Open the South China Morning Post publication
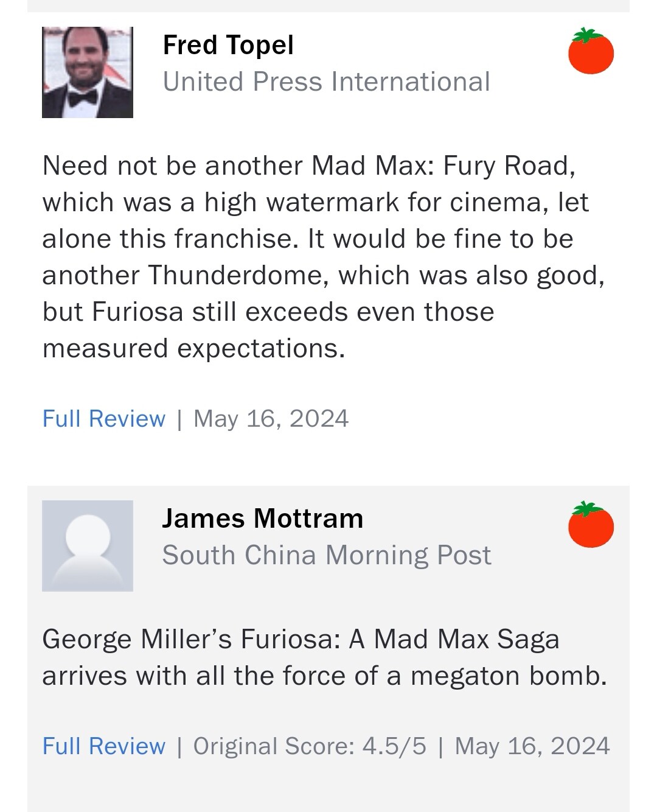This screenshot has width=657, height=812. pos(326,555)
